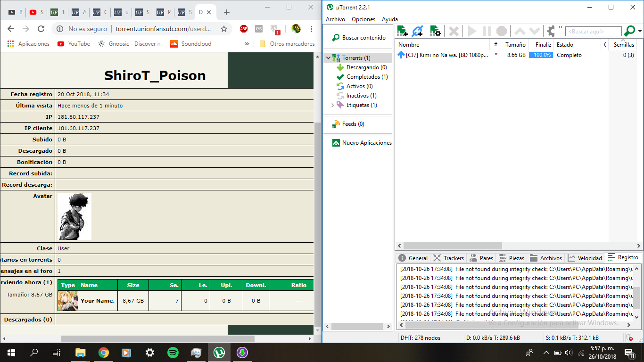Click the Create New Torrent icon
The image size is (644, 362).
pyautogui.click(x=435, y=31)
